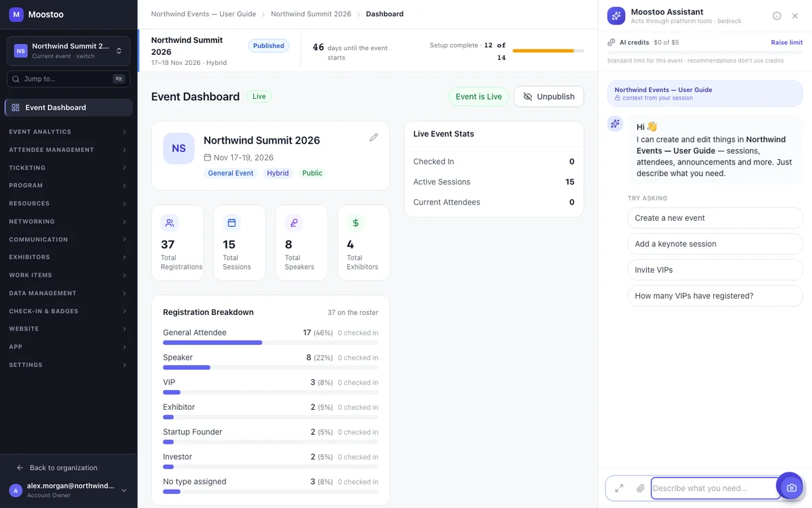Click the Moostoo Assistant sparkle logo
Screen dimensions: 812x508
coord(616,16)
